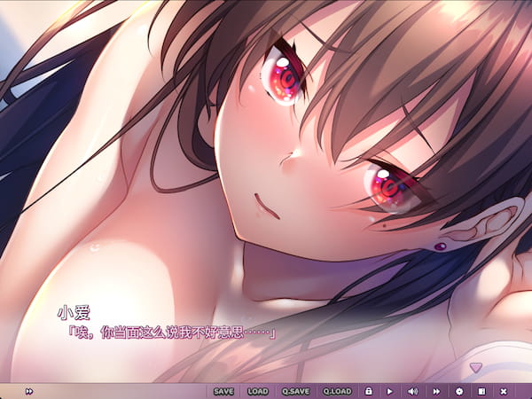This screenshot has width=532, height=399.
Task: Replay voice with the speaker icon
Action: click(412, 392)
